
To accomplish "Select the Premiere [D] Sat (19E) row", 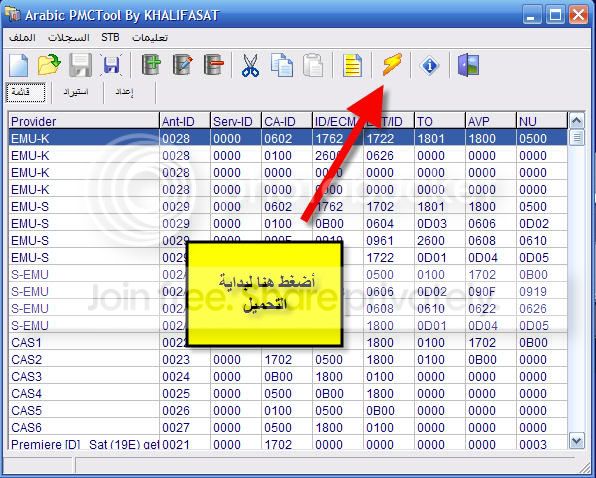I will tap(288, 444).
